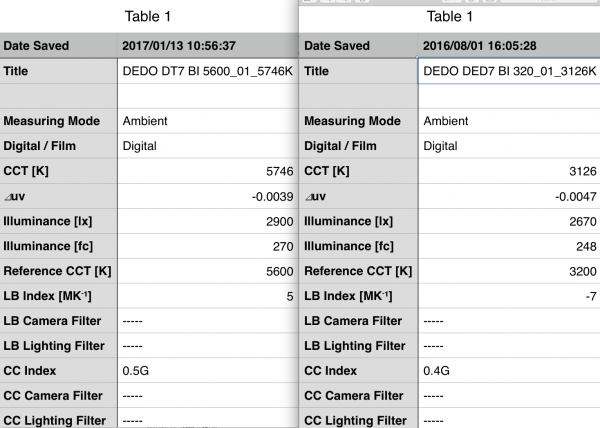600x428 pixels.
Task: Select the CCT value 5746 cell
Action: tap(207, 171)
